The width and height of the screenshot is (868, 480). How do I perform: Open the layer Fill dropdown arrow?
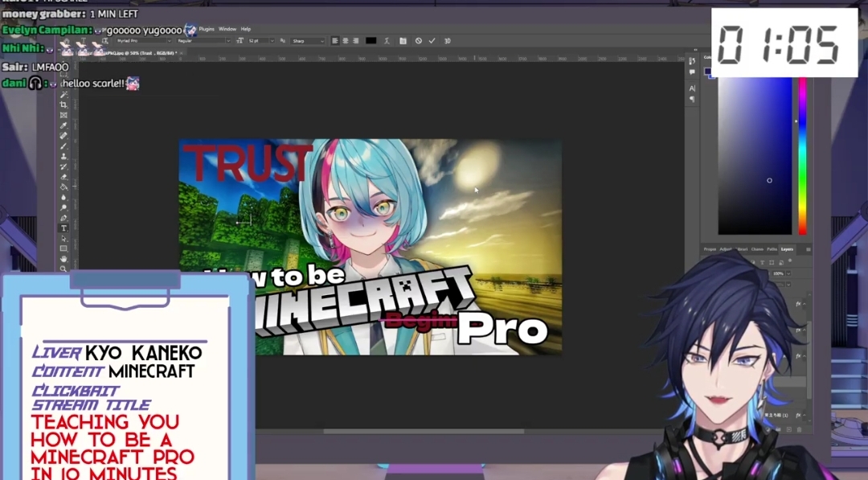(x=788, y=285)
